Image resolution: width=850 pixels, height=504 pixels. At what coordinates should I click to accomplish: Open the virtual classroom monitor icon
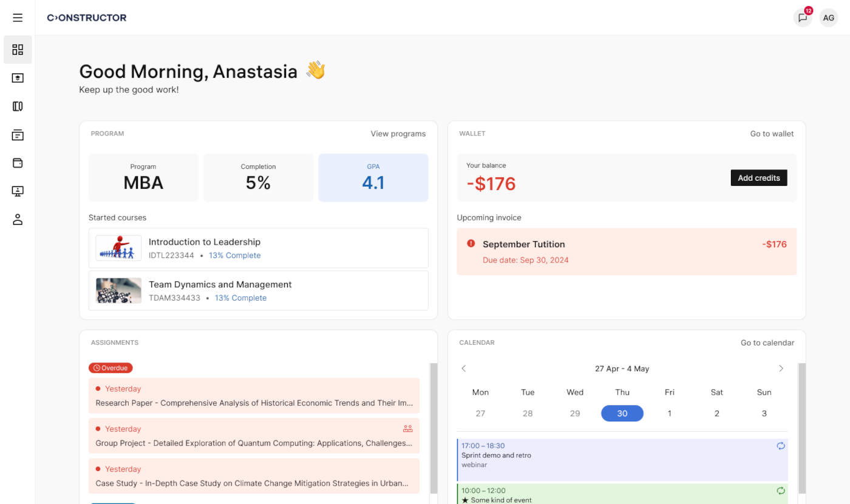[x=17, y=191]
